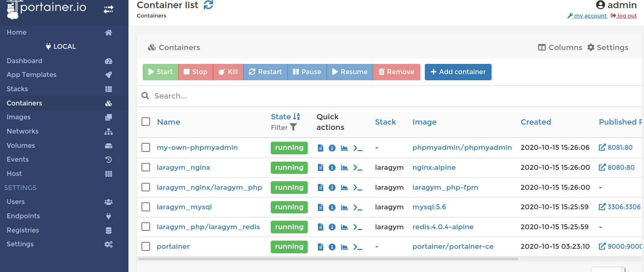Click the Networks sitemap icon in sidebar
The image size is (644, 272).
point(109,132)
